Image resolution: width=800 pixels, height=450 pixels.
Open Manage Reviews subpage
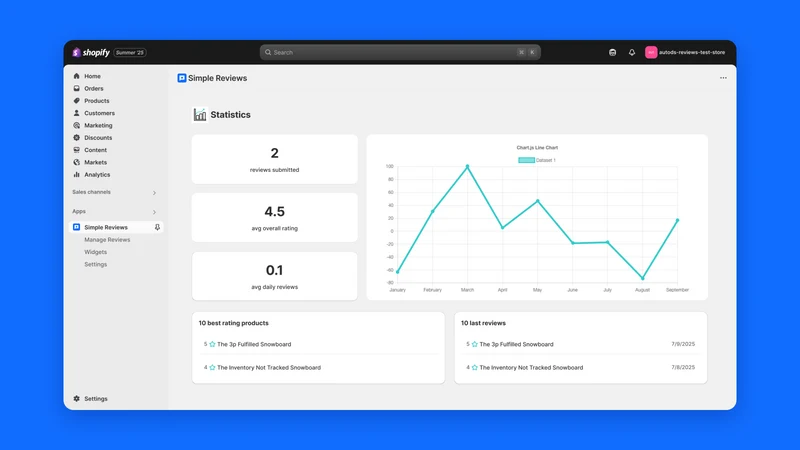click(107, 239)
